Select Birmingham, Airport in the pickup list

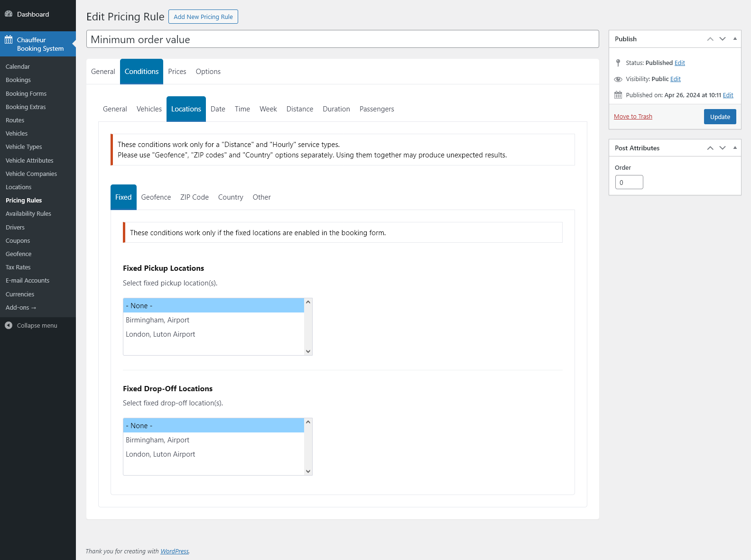coord(213,320)
